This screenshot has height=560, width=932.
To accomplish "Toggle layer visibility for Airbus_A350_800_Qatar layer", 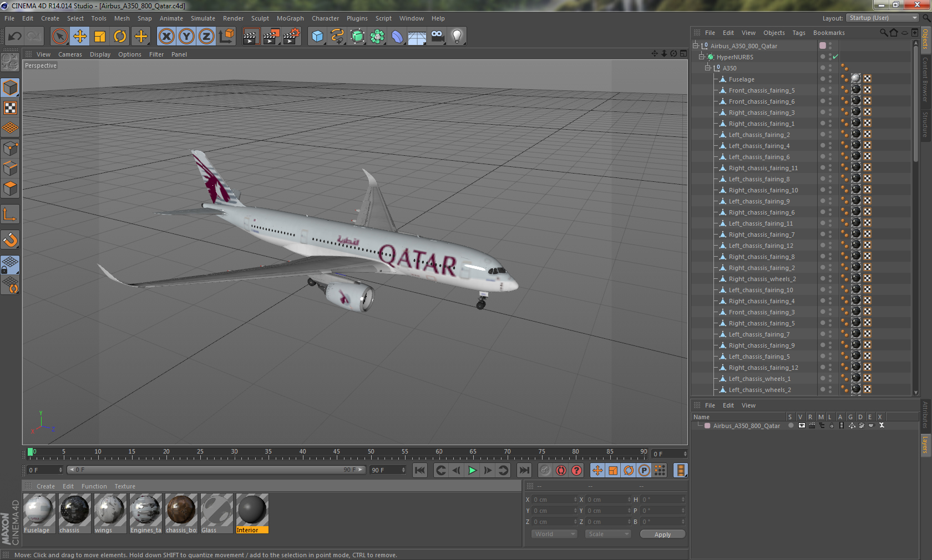I will [x=801, y=426].
